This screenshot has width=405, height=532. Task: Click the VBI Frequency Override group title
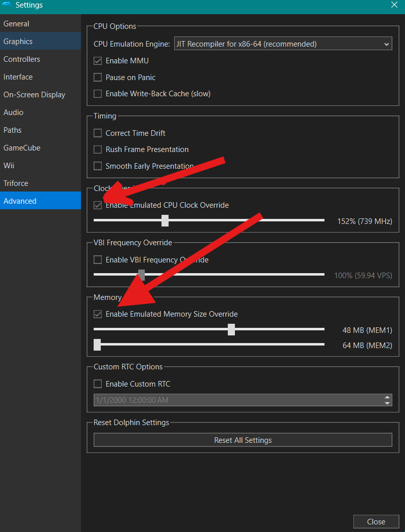[x=133, y=243]
